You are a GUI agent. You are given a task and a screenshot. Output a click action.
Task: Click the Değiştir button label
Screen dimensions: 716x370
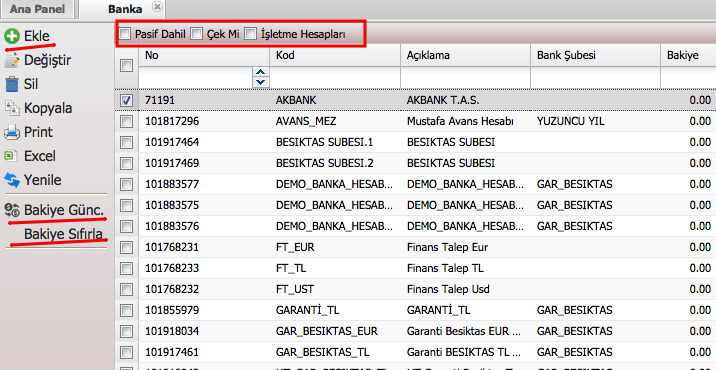click(x=47, y=60)
